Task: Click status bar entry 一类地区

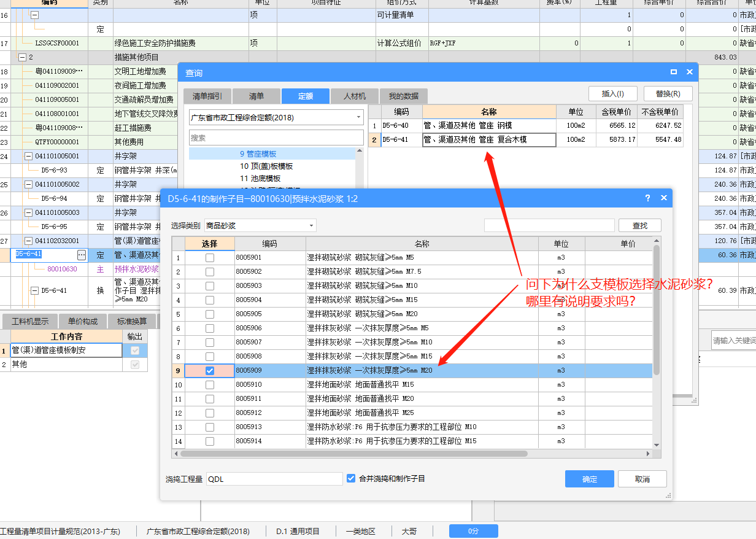Action: (360, 531)
